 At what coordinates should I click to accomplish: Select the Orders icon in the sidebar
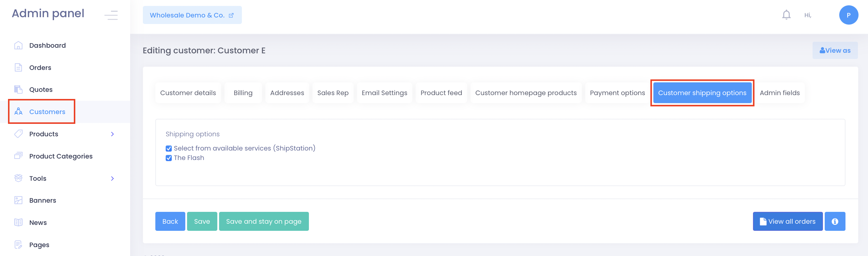(18, 67)
